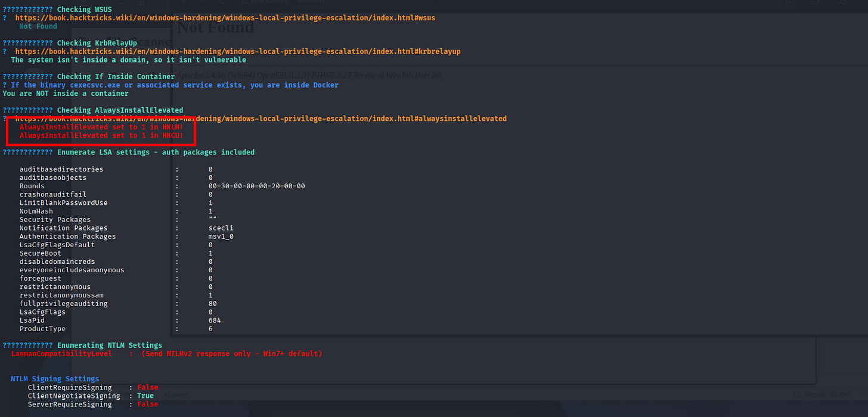Open the HackTricks WSUS link

[x=225, y=18]
